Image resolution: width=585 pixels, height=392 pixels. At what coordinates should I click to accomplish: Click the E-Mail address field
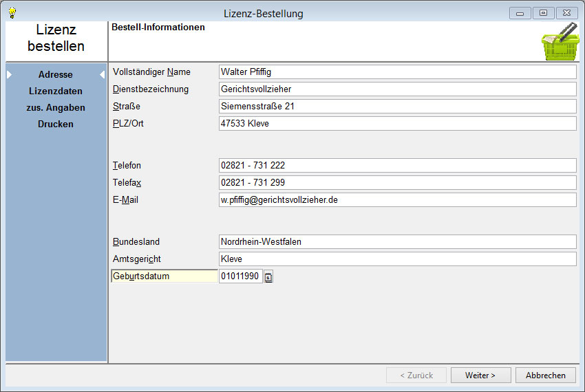(396, 199)
